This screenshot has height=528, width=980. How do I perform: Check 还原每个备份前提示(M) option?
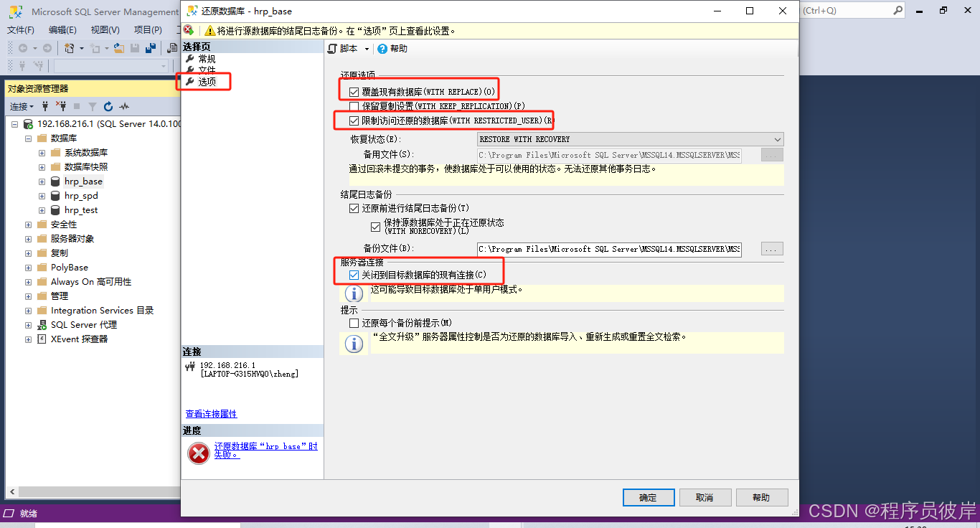tap(354, 322)
